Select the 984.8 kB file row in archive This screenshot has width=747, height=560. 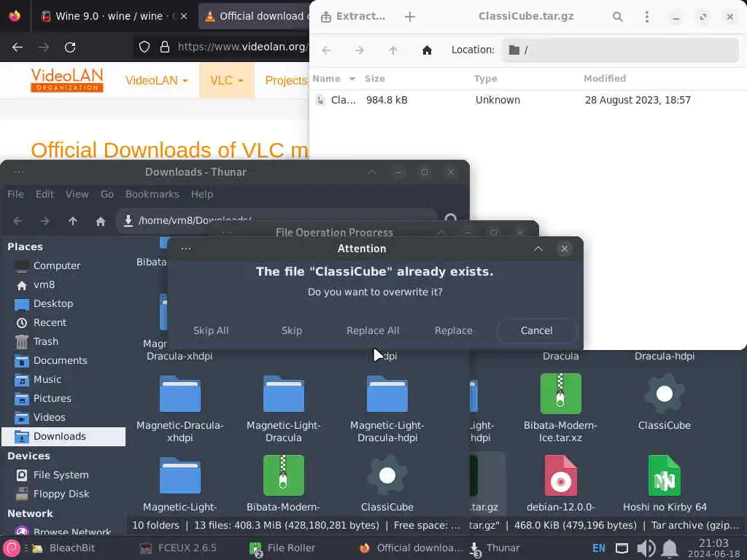[x=528, y=100]
